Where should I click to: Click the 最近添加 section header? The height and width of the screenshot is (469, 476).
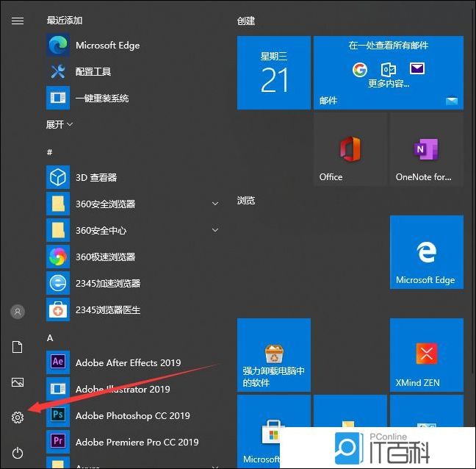tap(65, 21)
